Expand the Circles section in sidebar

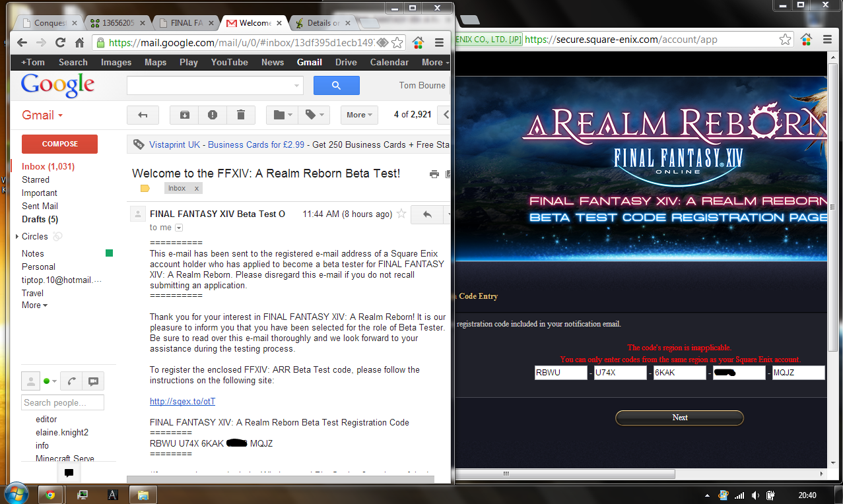17,236
